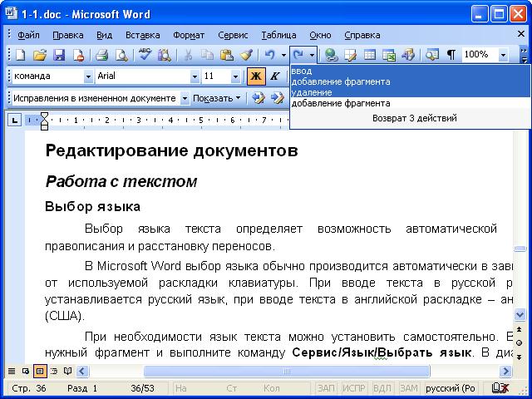This screenshot has width=532, height=399.
Task: Toggle ЗАП macro recording indicator
Action: coord(326,388)
